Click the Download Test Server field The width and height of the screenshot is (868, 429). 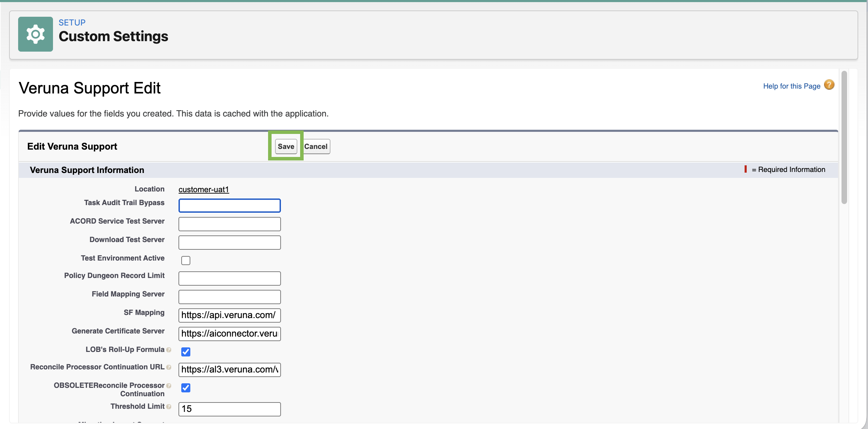pyautogui.click(x=230, y=242)
